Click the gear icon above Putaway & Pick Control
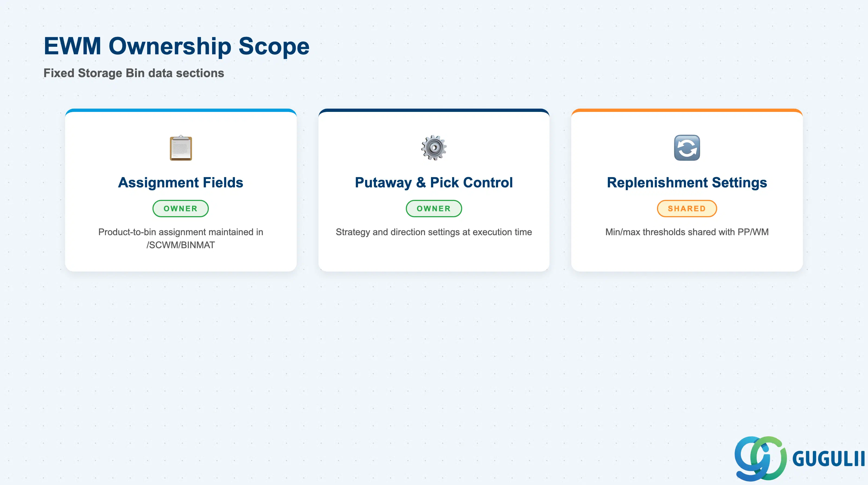Screen dimensions: 868x485 point(434,148)
